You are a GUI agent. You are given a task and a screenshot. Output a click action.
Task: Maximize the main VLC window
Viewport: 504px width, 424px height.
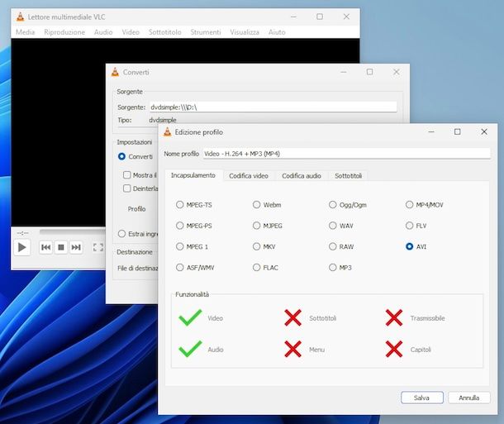(320, 17)
